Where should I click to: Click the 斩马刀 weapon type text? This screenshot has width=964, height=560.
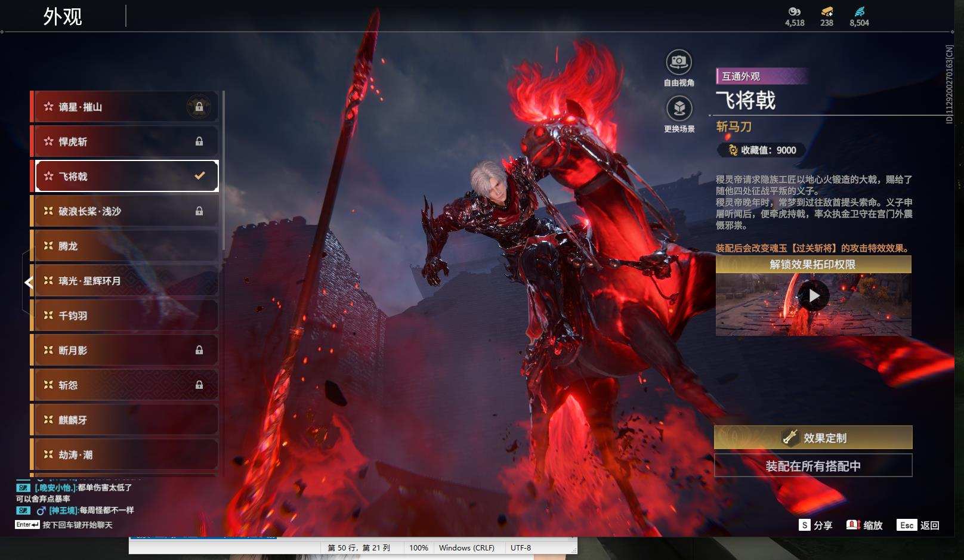coord(734,126)
